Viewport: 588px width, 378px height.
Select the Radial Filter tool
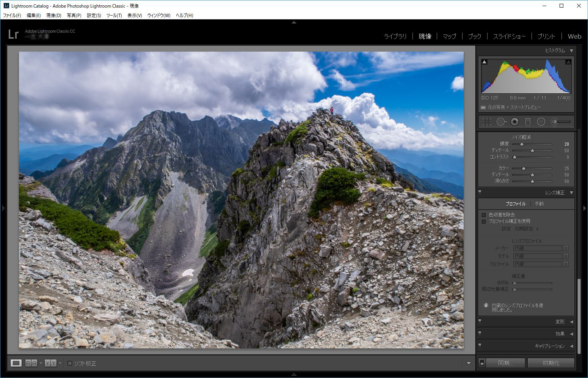[x=541, y=121]
